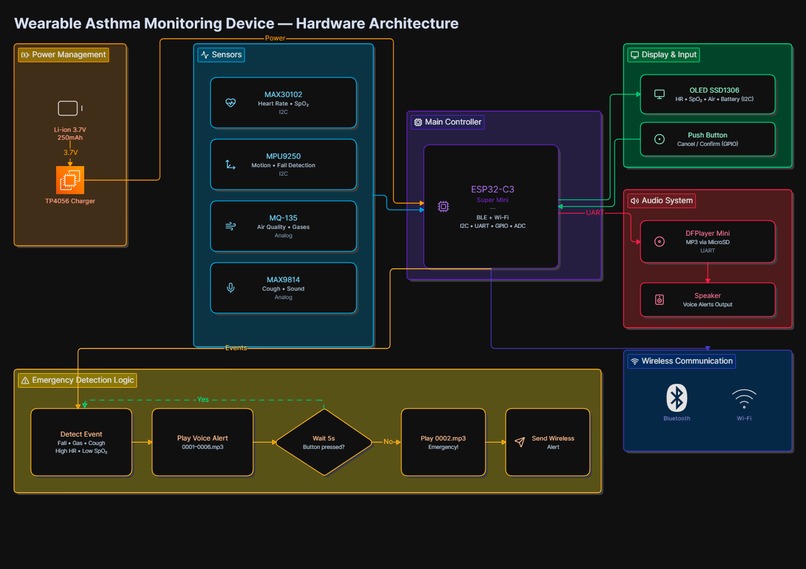Image resolution: width=806 pixels, height=569 pixels.
Task: Click the wind icon on MQ-135 card
Action: click(231, 226)
